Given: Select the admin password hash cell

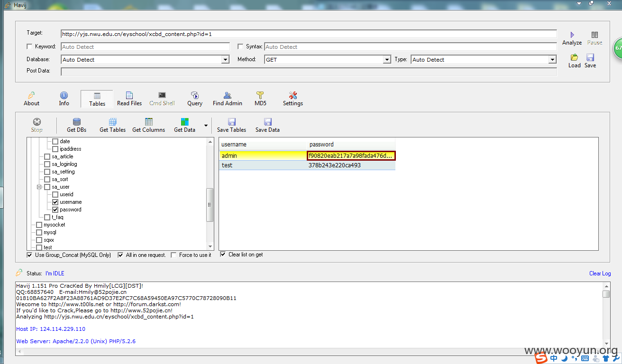Looking at the screenshot, I should click(x=351, y=155).
